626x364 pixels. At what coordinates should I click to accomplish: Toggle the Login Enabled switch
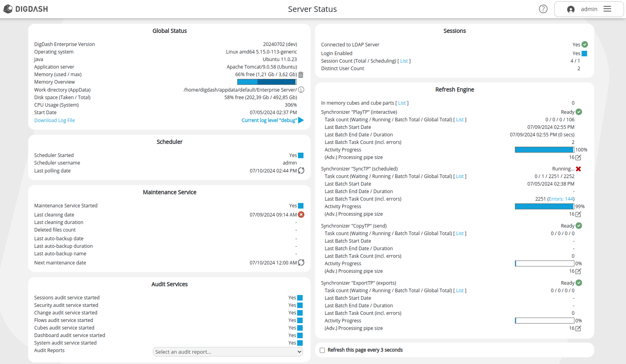[584, 54]
